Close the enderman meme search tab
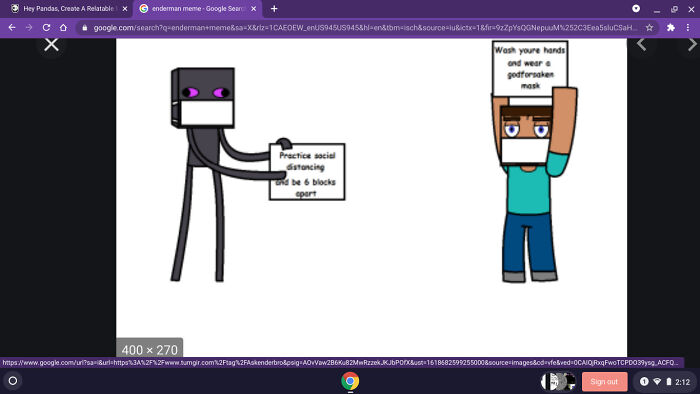 click(x=253, y=8)
